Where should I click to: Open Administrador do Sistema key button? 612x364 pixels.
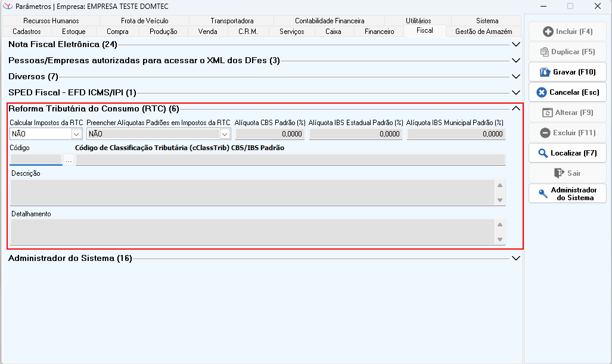point(567,194)
